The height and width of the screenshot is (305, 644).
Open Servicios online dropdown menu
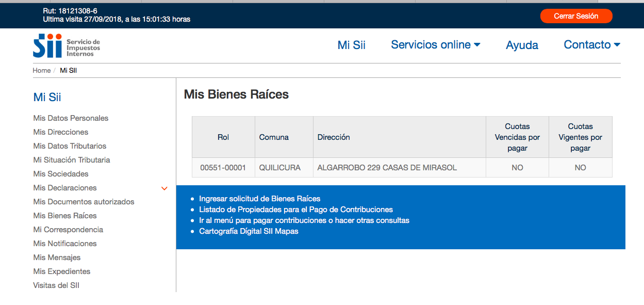[436, 45]
